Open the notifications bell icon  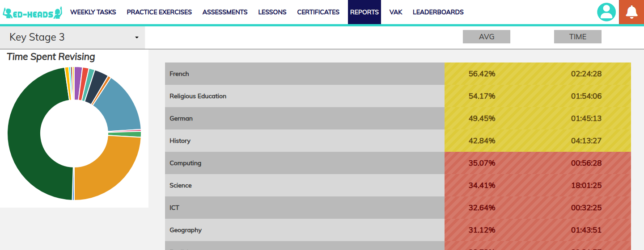[631, 12]
